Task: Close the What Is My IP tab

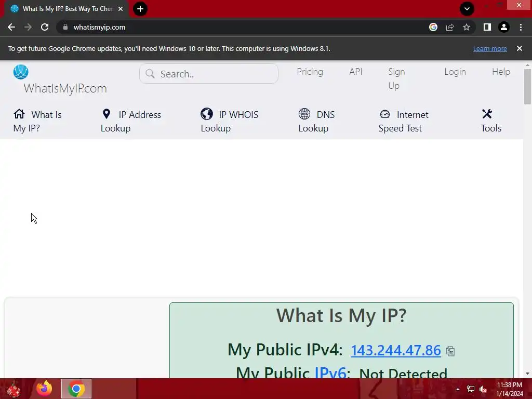Action: point(121,9)
